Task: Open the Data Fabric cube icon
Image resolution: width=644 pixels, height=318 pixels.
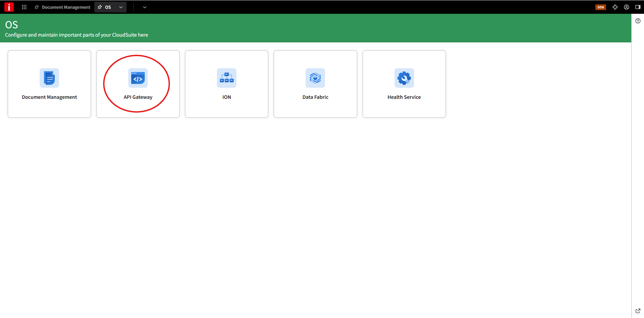Action: point(315,78)
